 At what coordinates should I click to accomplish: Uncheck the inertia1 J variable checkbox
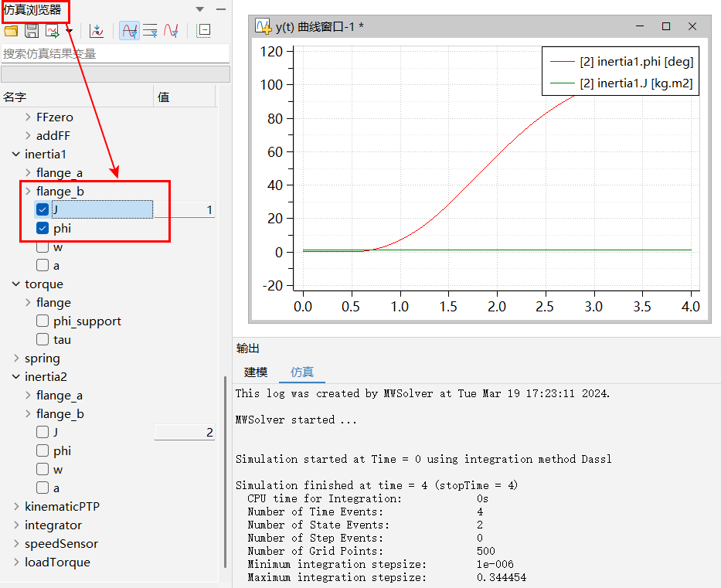pos(43,209)
